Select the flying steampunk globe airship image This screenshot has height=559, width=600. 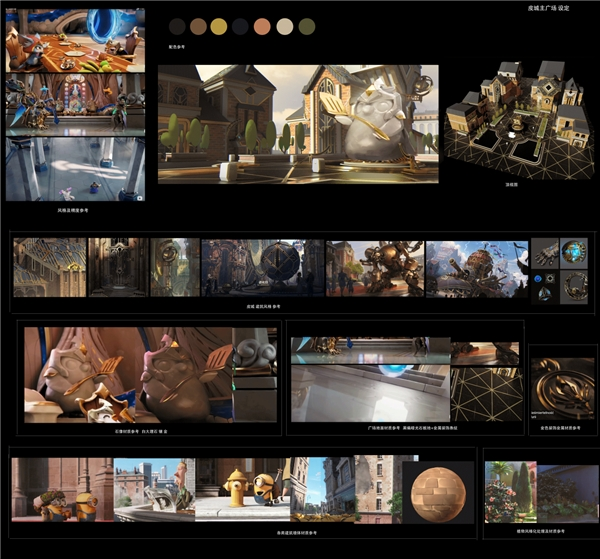[477, 269]
